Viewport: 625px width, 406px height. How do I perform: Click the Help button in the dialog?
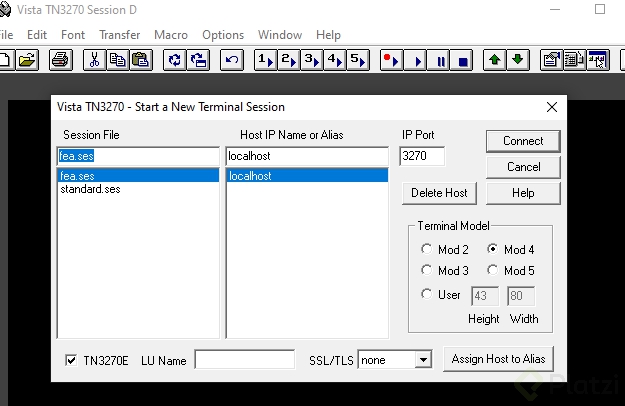[523, 193]
